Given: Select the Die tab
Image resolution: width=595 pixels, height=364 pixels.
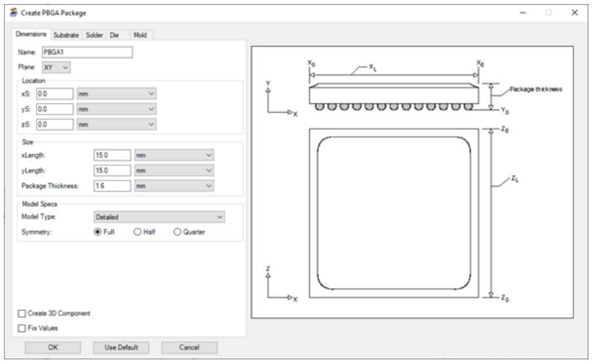Looking at the screenshot, I should [x=115, y=35].
